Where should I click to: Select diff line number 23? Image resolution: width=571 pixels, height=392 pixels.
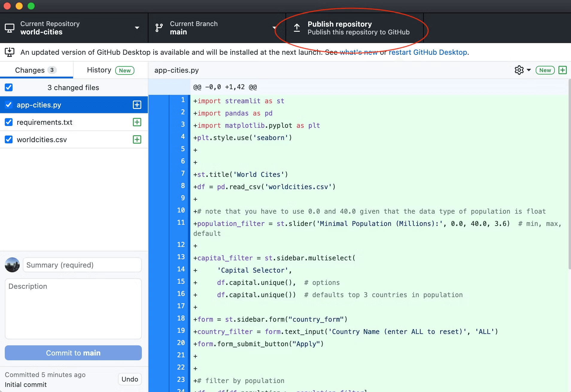tap(181, 379)
